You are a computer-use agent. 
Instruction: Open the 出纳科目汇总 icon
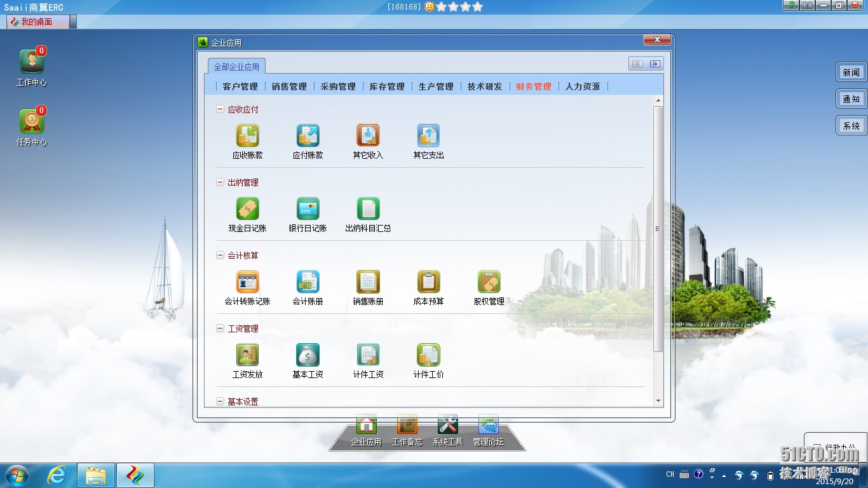(368, 209)
